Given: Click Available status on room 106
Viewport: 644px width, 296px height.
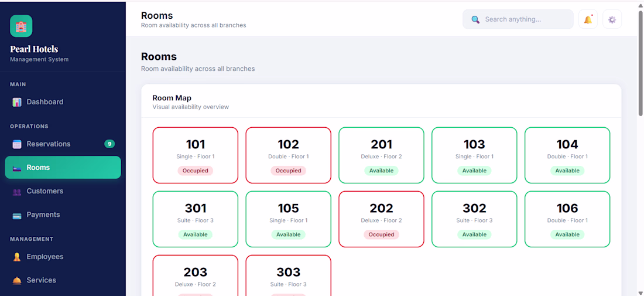Looking at the screenshot, I should tap(567, 234).
